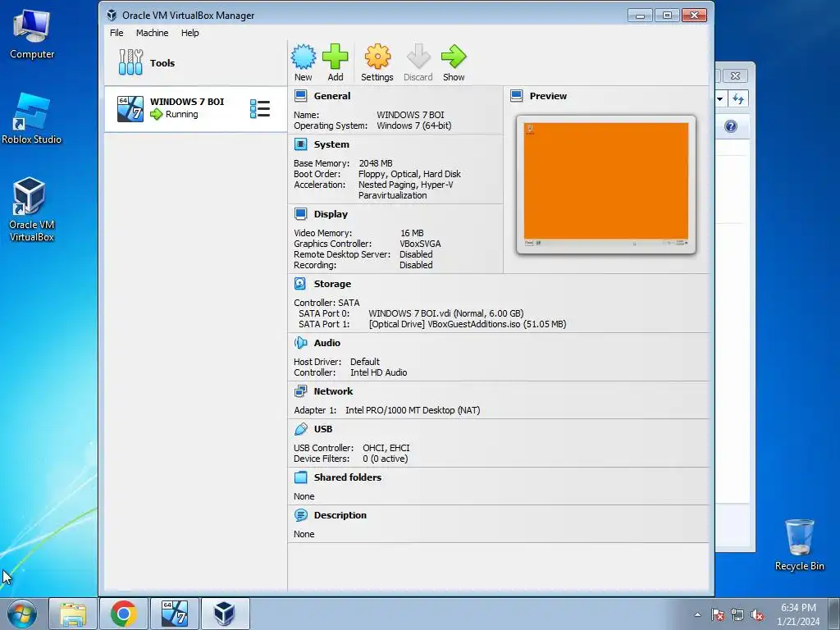Image resolution: width=840 pixels, height=630 pixels.
Task: Open File Explorer from the taskbar
Action: (73, 614)
